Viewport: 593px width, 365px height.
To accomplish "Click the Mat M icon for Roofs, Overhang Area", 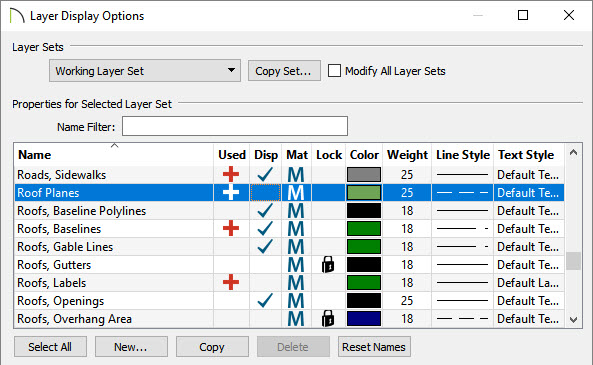I will [296, 318].
